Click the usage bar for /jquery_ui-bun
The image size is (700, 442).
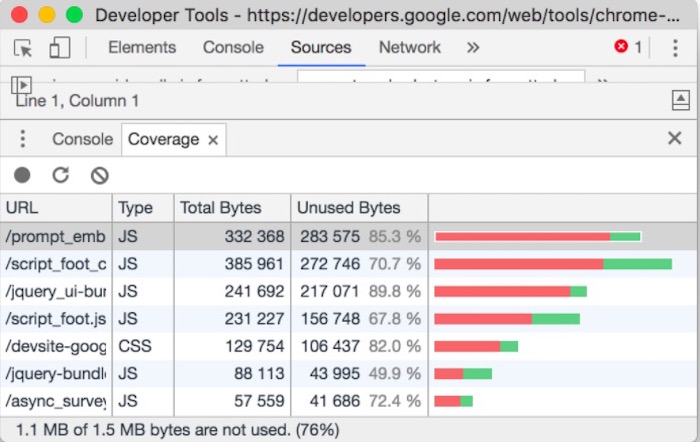pyautogui.click(x=510, y=292)
